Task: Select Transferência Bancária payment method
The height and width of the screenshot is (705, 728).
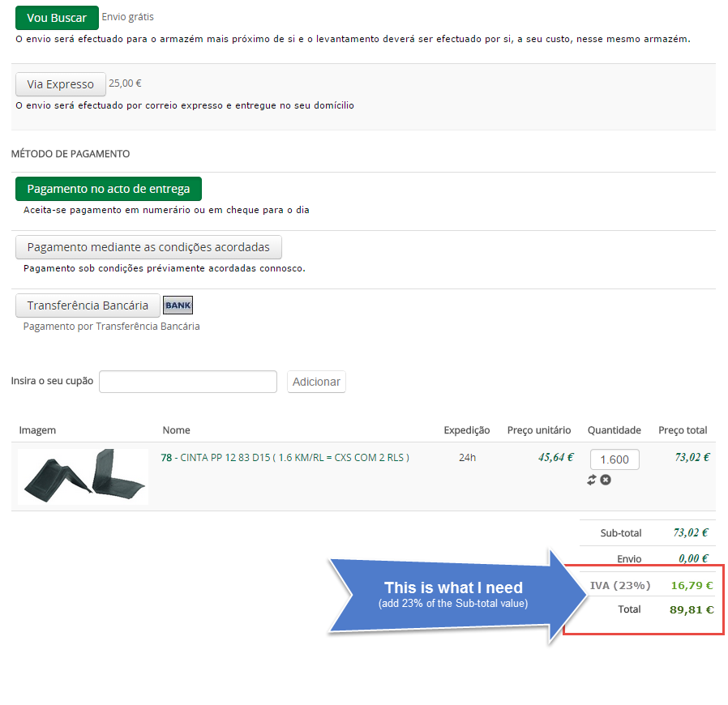Action: 88,305
